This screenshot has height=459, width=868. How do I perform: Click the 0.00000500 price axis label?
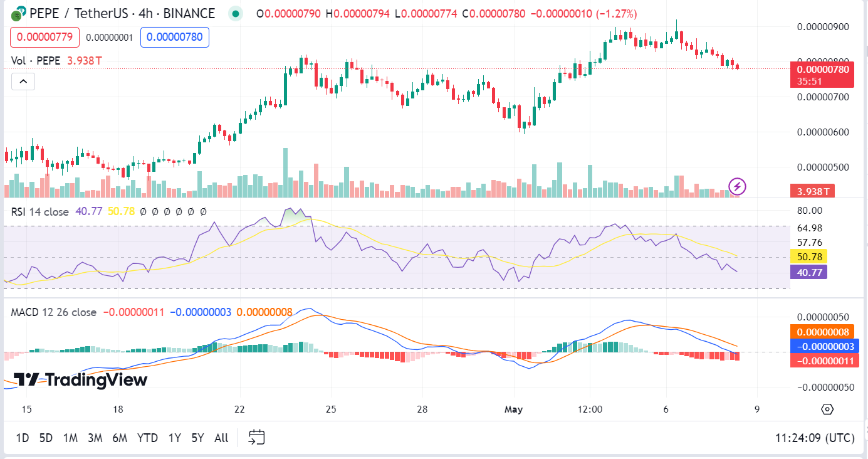[x=822, y=167]
